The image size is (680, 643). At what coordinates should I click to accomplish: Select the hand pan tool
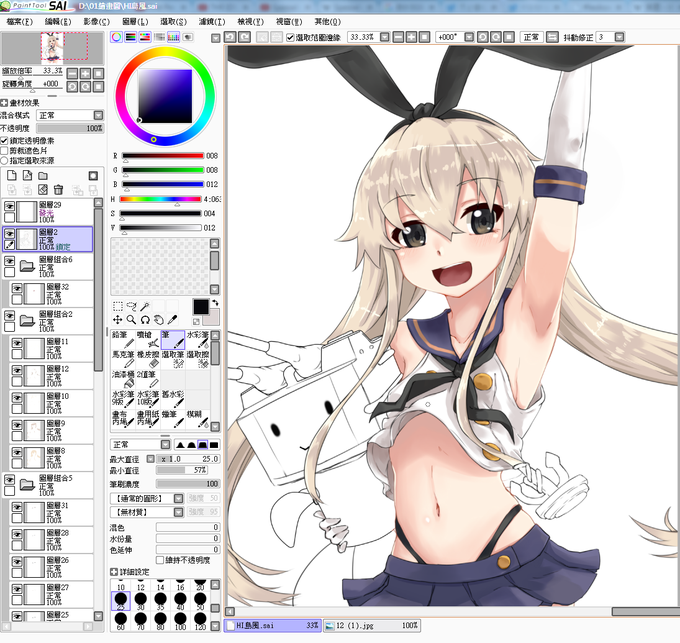[x=159, y=320]
